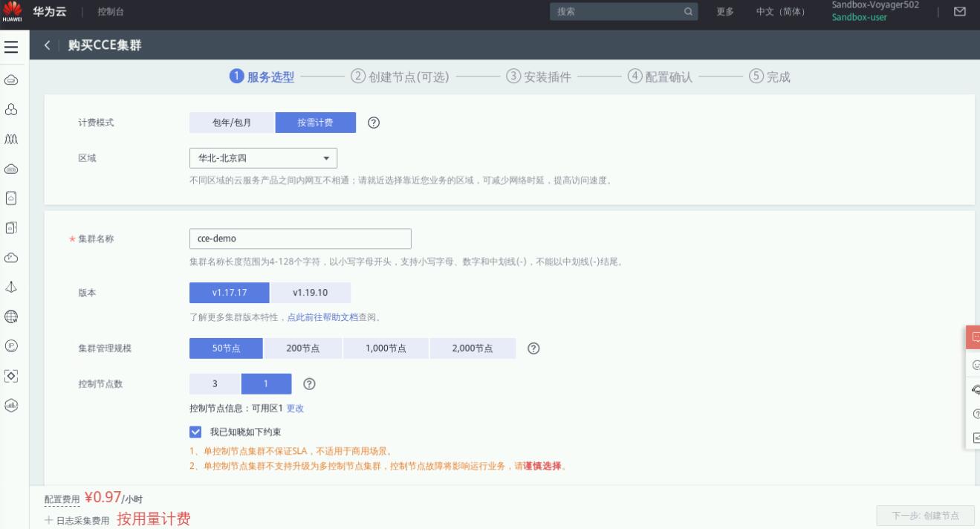Select 包年/包月 billing mode
This screenshot has height=529, width=980.
click(232, 123)
